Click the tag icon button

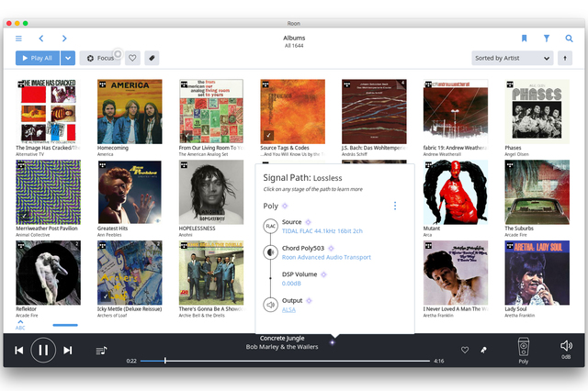pos(152,58)
